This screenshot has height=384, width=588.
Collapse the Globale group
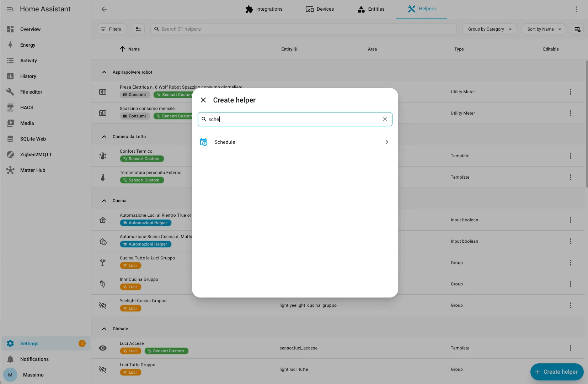pos(104,329)
